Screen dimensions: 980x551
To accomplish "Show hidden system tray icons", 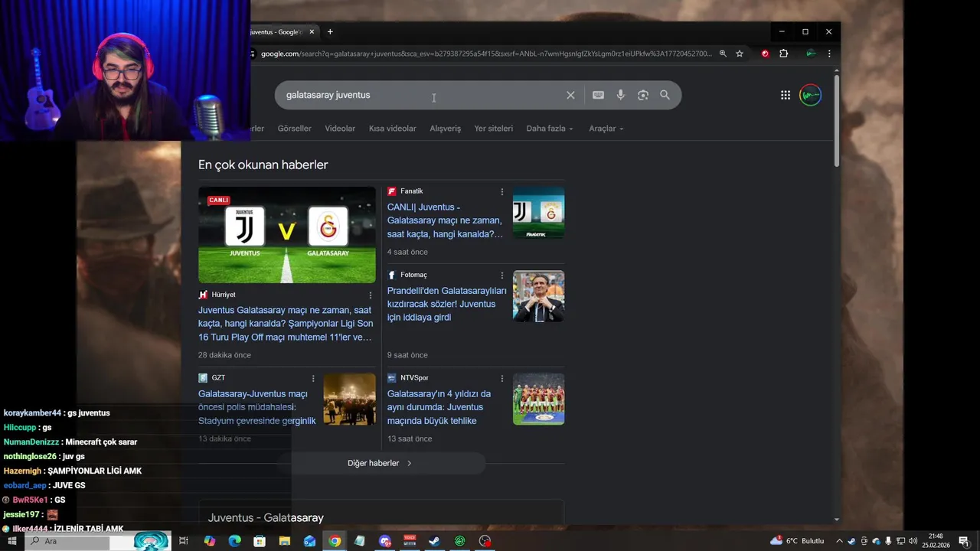I will point(839,541).
